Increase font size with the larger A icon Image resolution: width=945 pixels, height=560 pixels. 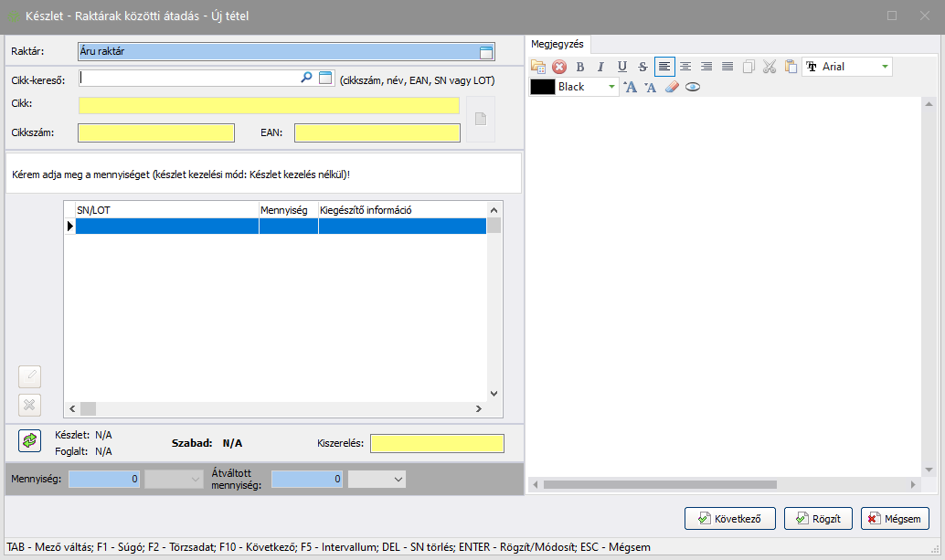pyautogui.click(x=630, y=87)
